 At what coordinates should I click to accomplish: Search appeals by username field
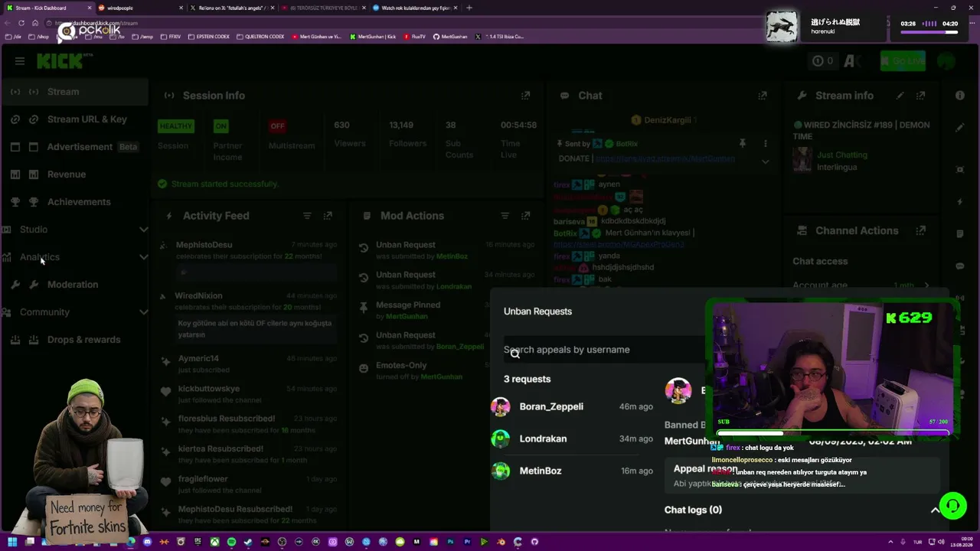pos(603,350)
